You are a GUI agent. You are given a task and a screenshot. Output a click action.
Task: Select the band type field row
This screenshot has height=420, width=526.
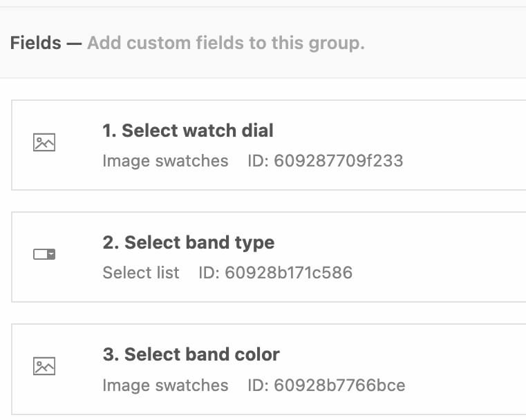click(268, 257)
